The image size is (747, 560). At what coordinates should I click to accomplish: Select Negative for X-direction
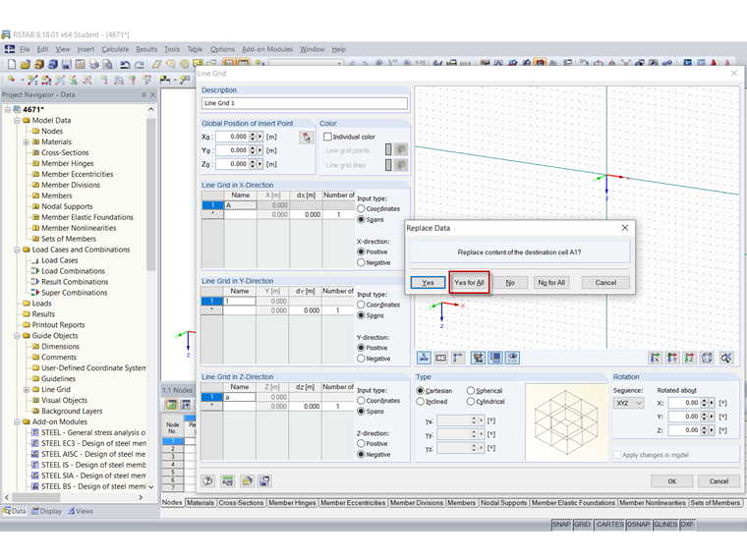click(361, 262)
